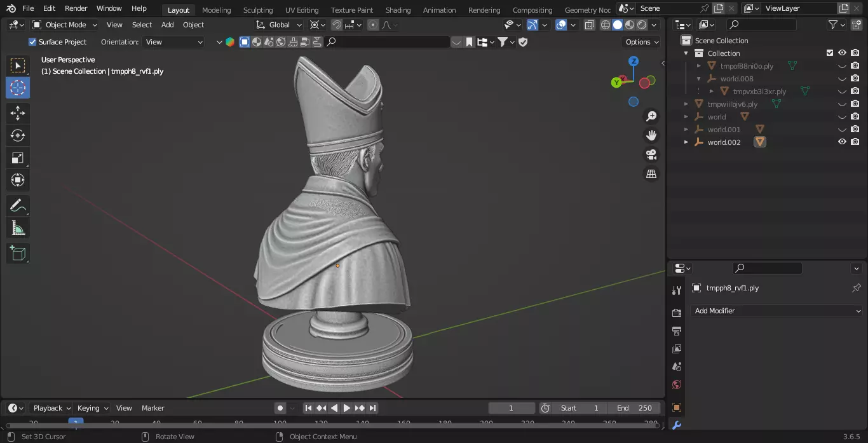Open the viewport Add menu
868x443 pixels.
tap(167, 25)
